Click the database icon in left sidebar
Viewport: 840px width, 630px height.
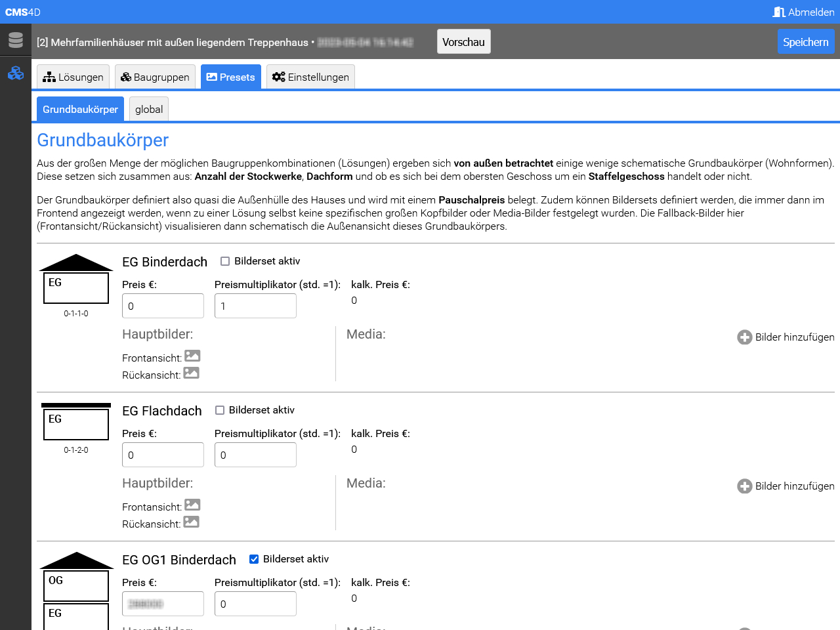coord(16,41)
